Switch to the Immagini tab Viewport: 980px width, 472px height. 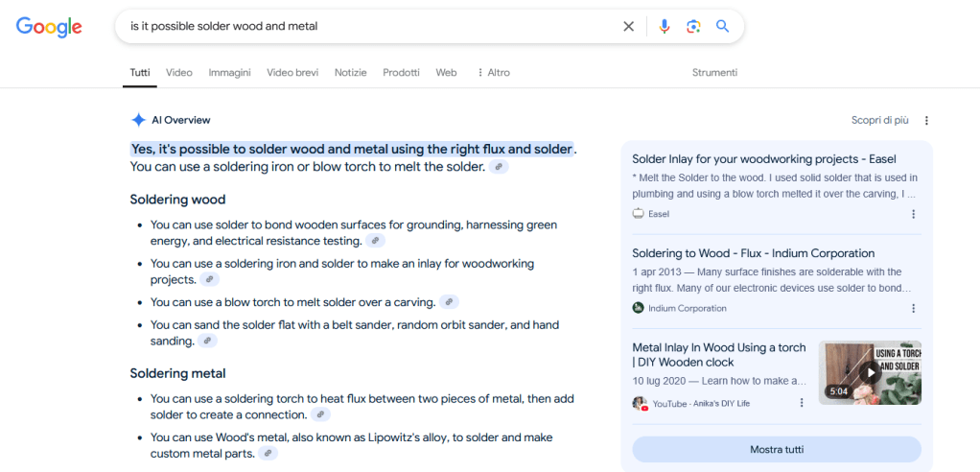[x=229, y=73]
